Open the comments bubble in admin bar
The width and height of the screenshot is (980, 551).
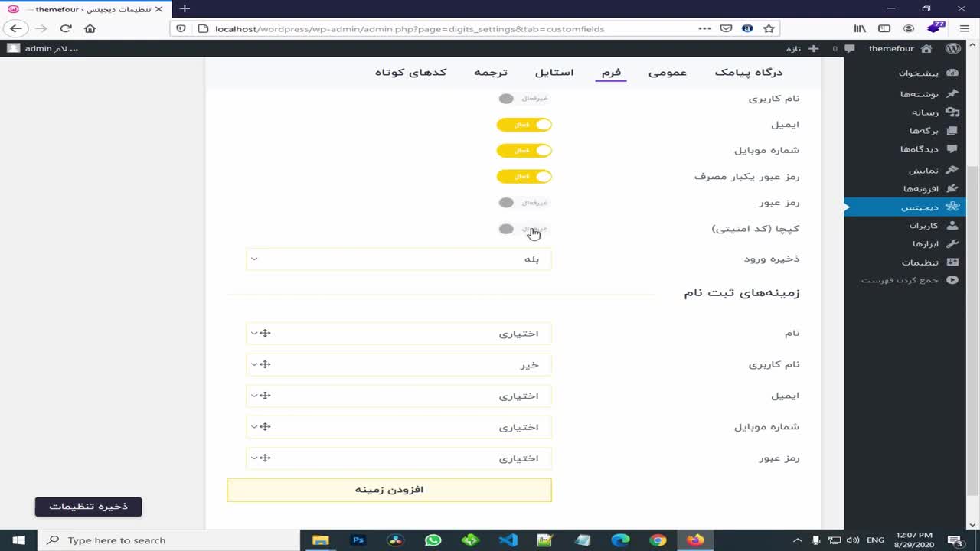(x=848, y=48)
